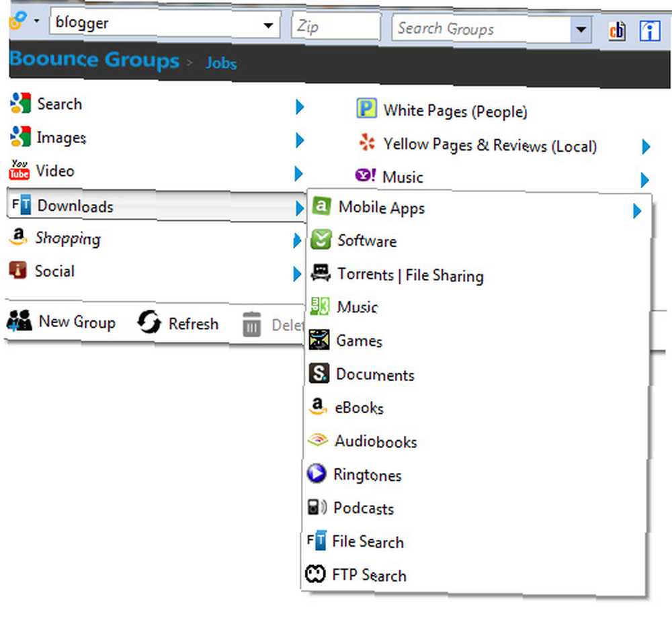Viewport: 672px width, 620px height.
Task: Open the Search Groups dropdown arrow
Action: pyautogui.click(x=581, y=30)
